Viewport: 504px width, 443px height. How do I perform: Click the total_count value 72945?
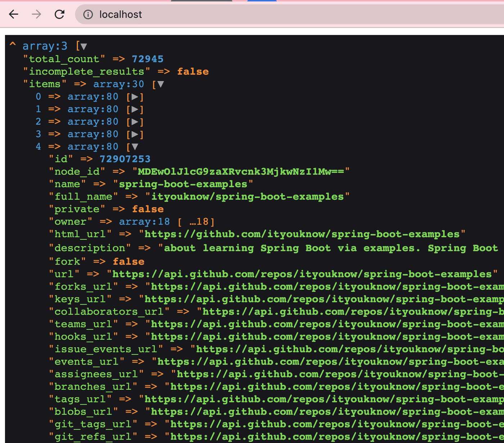(x=148, y=59)
